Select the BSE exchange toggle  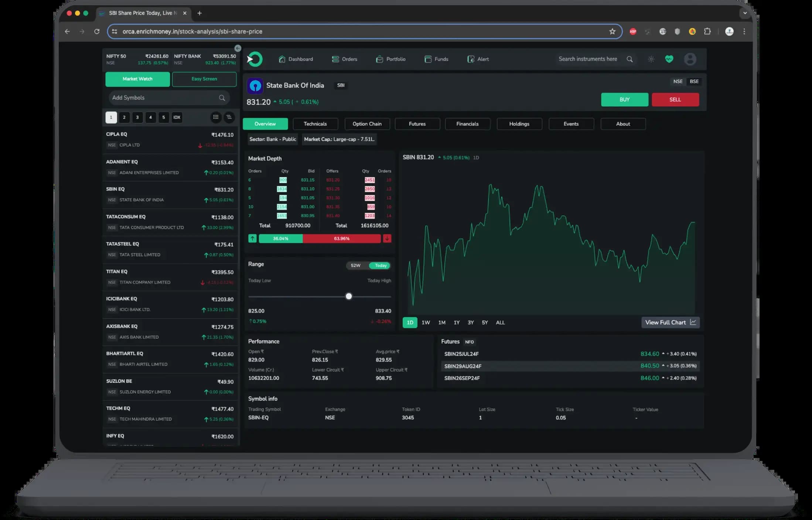pyautogui.click(x=694, y=81)
